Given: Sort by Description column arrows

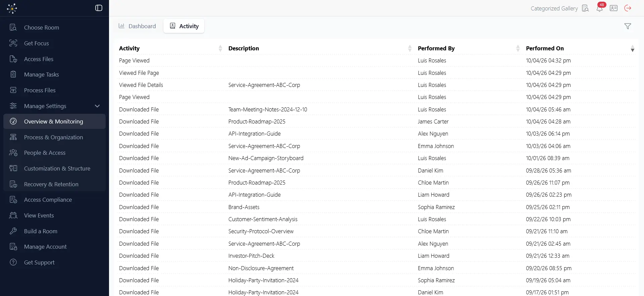Looking at the screenshot, I should [x=410, y=48].
